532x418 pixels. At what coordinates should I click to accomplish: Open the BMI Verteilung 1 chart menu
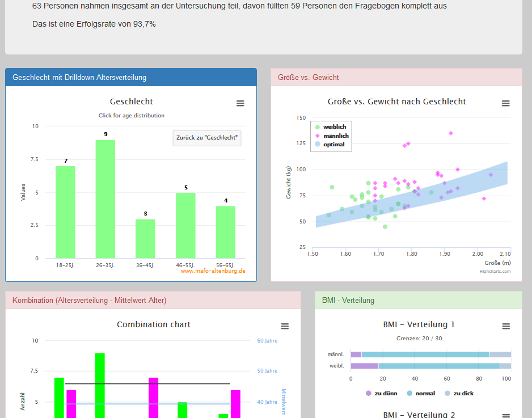tap(505, 326)
